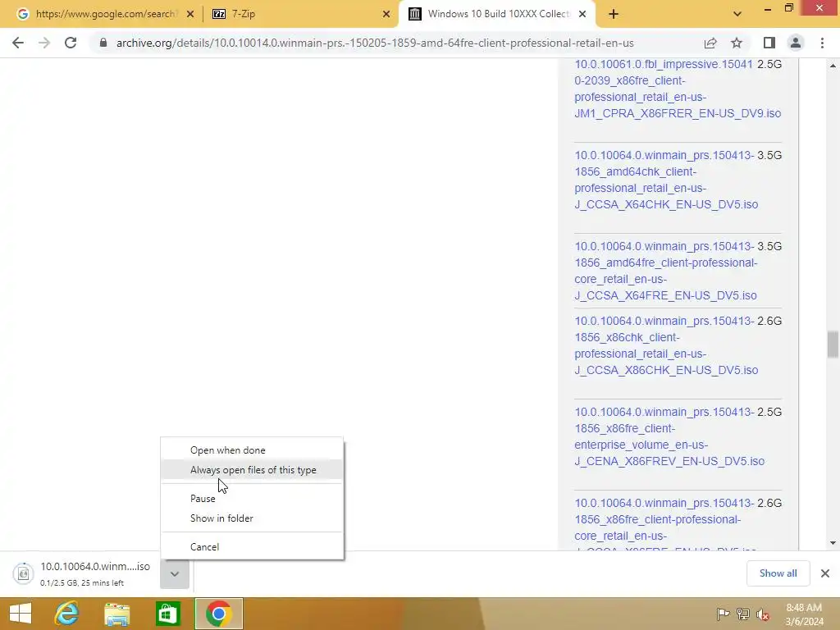Image resolution: width=840 pixels, height=630 pixels.
Task: Toggle the download item options chevron
Action: (x=175, y=573)
